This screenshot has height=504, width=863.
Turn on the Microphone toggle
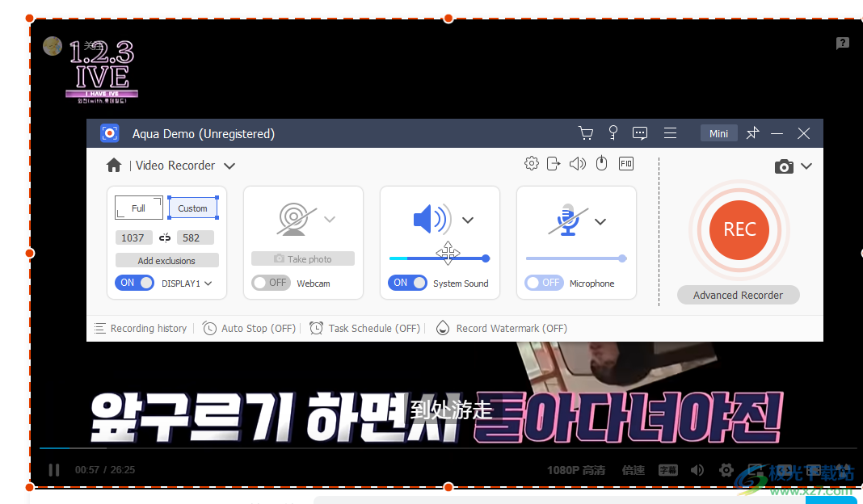pos(544,283)
